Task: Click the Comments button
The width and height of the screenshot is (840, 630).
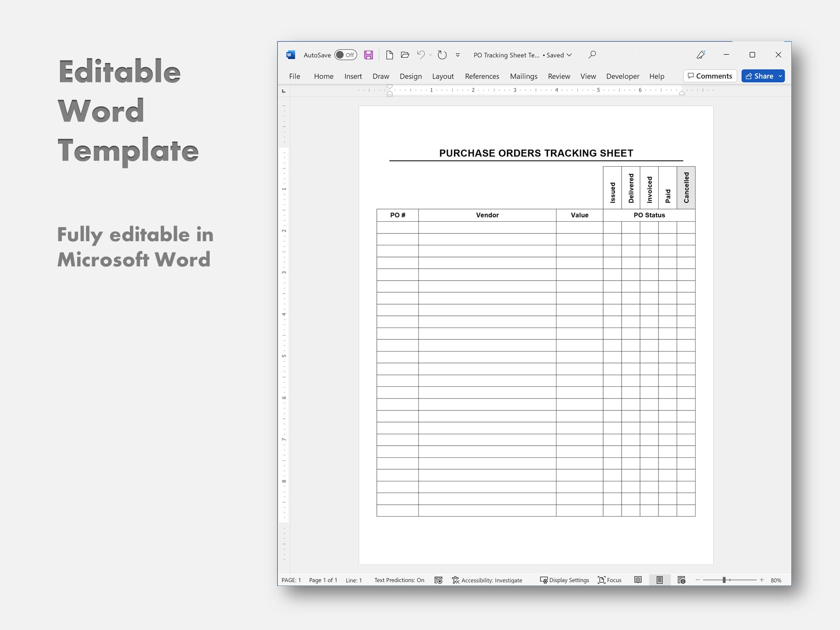Action: click(710, 76)
